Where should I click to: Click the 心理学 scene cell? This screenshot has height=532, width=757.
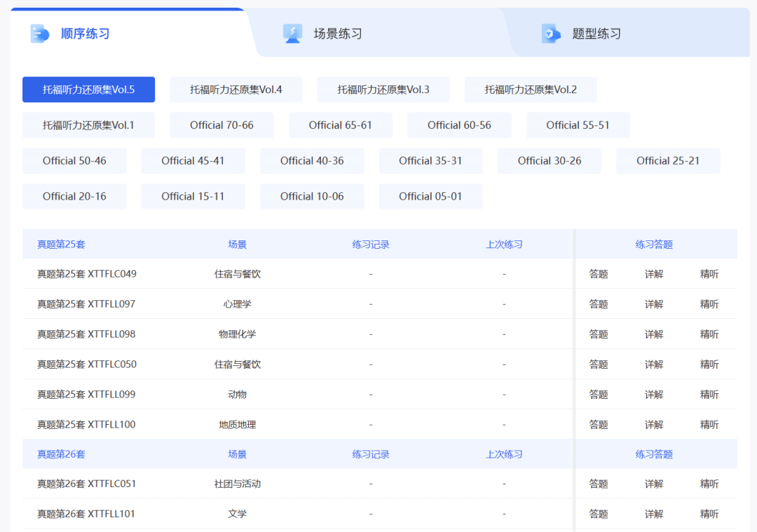[237, 304]
